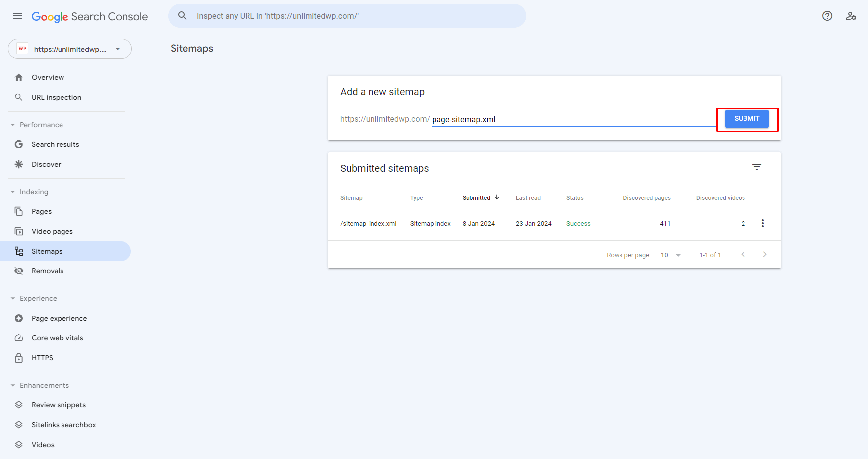Click the /sitemap_index.xml row entry

(x=369, y=224)
